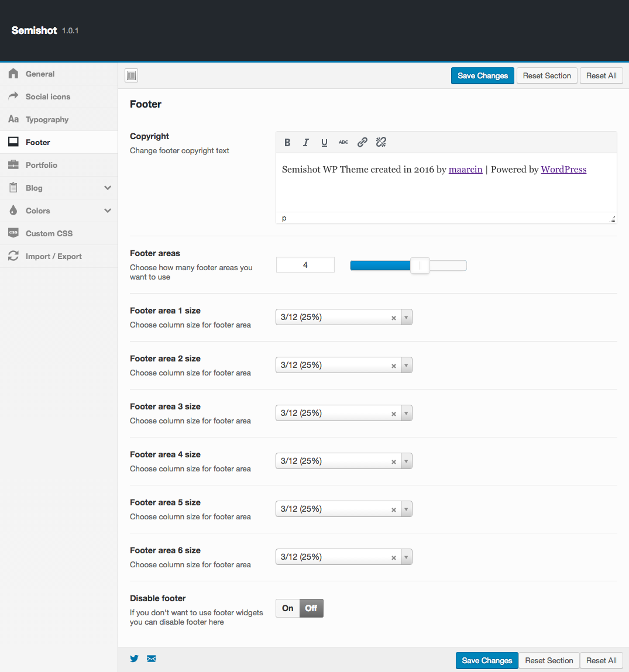
Task: Apply strikethrough formatting icon
Action: [x=343, y=142]
